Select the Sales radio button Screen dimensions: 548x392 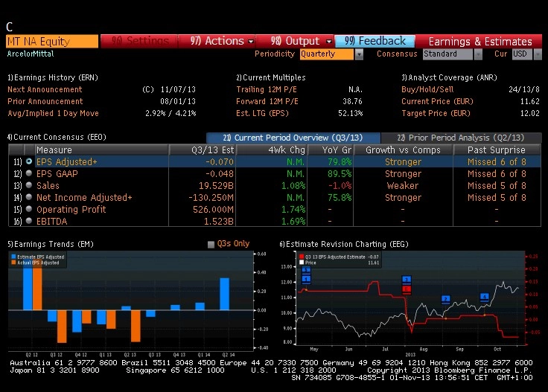tap(29, 185)
